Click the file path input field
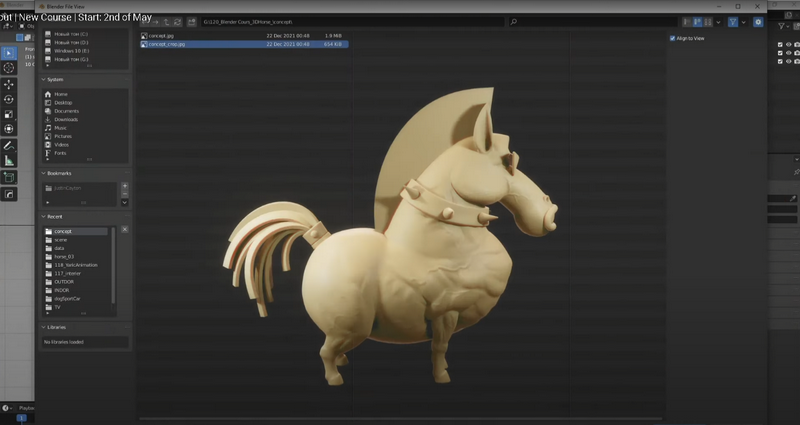 click(352, 22)
